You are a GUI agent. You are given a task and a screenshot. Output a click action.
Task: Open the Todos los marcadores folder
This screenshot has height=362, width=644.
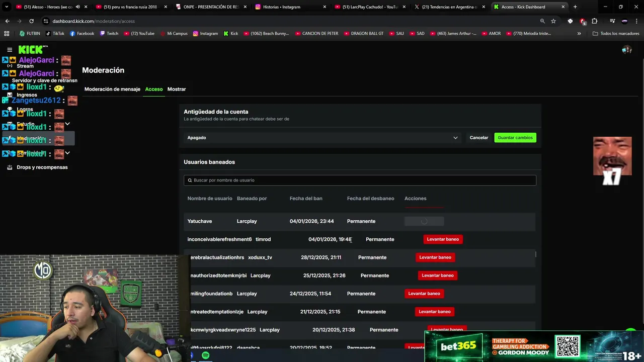pyautogui.click(x=616, y=33)
